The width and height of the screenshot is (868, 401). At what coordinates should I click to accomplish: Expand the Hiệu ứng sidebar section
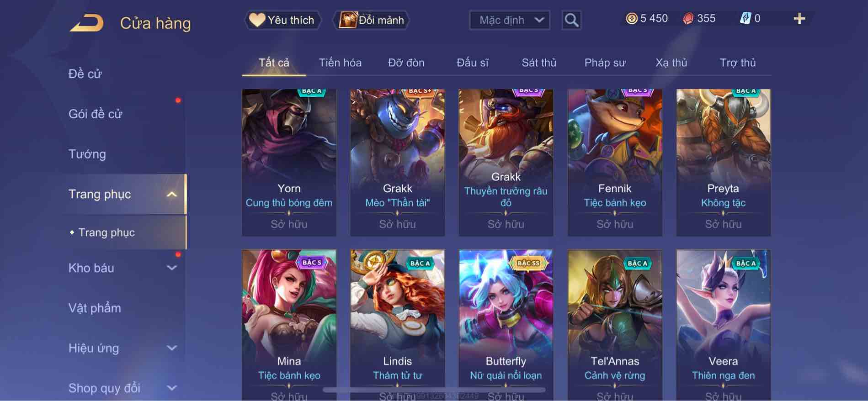(x=171, y=348)
